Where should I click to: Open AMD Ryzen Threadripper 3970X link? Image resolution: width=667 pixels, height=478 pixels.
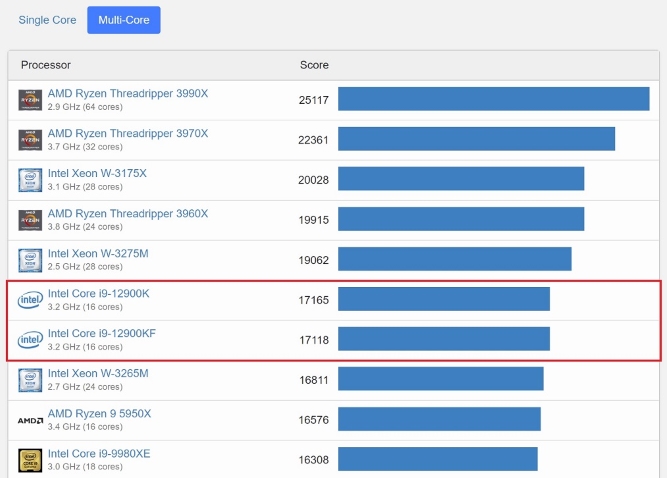click(x=128, y=134)
